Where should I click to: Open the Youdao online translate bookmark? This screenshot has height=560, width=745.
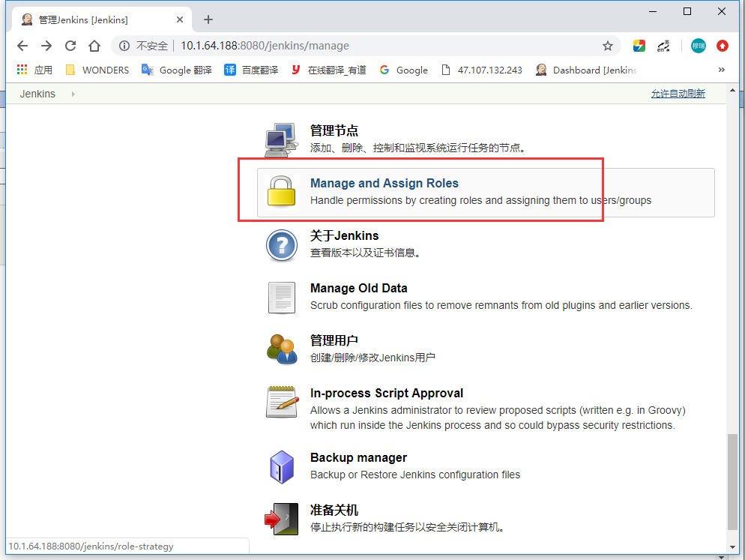329,70
